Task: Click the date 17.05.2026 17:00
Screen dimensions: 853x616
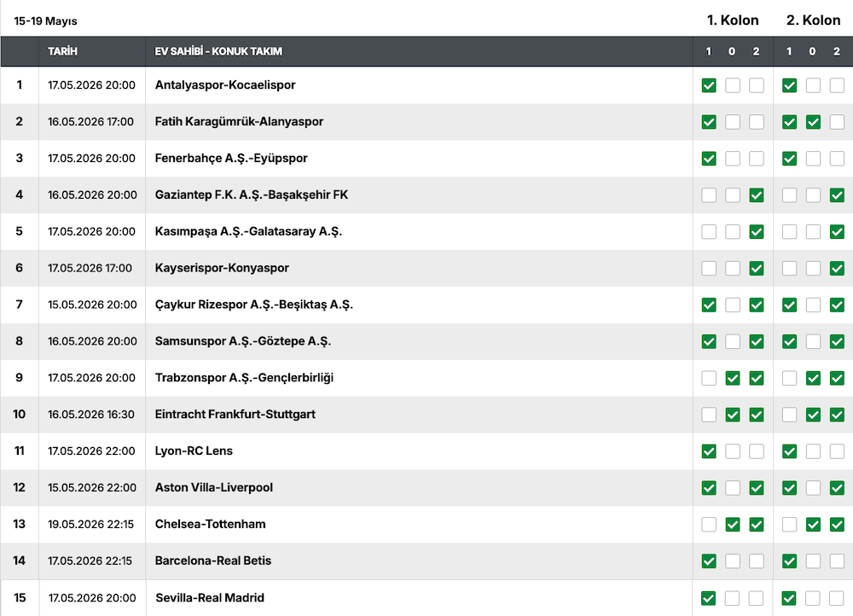Action: (x=90, y=268)
